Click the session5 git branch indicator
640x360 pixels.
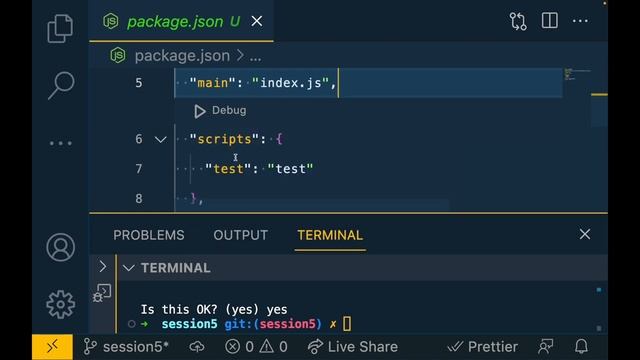126,347
